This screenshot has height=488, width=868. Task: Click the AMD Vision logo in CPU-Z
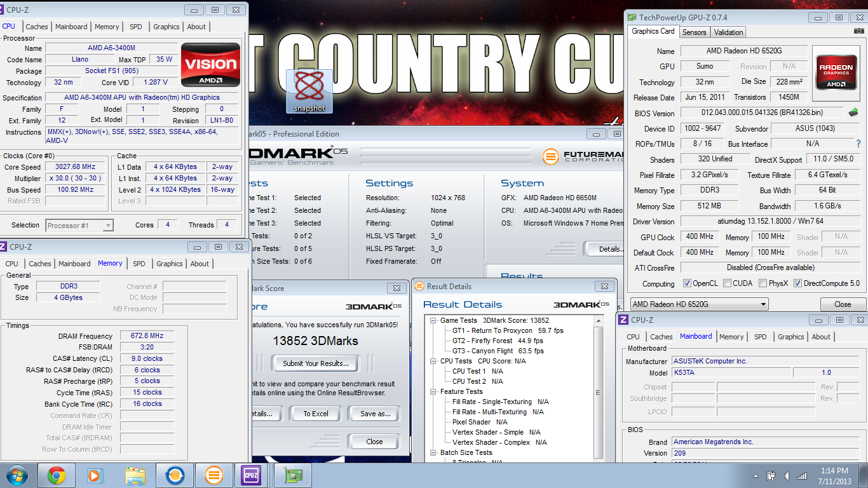click(210, 64)
